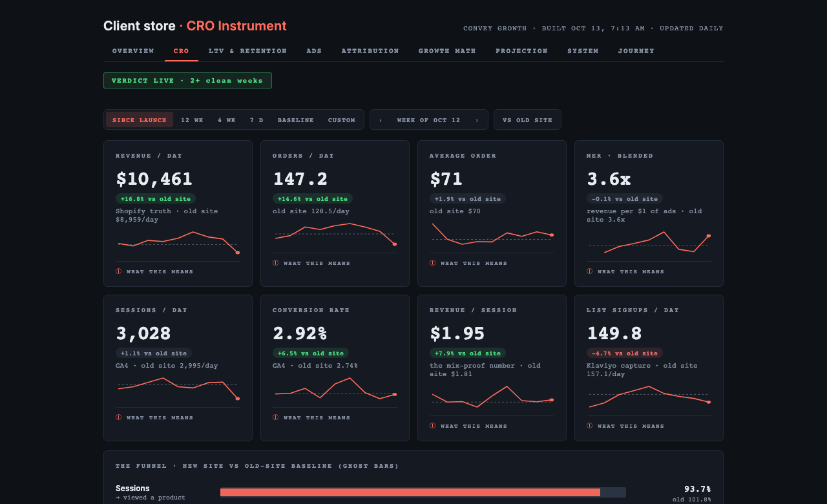Click the Client store title
The image size is (827, 504).
(x=140, y=26)
